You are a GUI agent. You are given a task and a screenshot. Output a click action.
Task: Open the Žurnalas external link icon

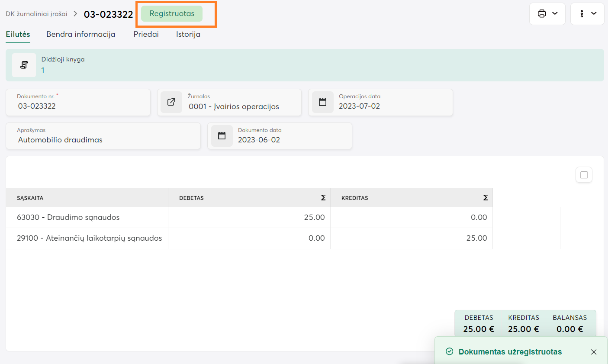(171, 102)
